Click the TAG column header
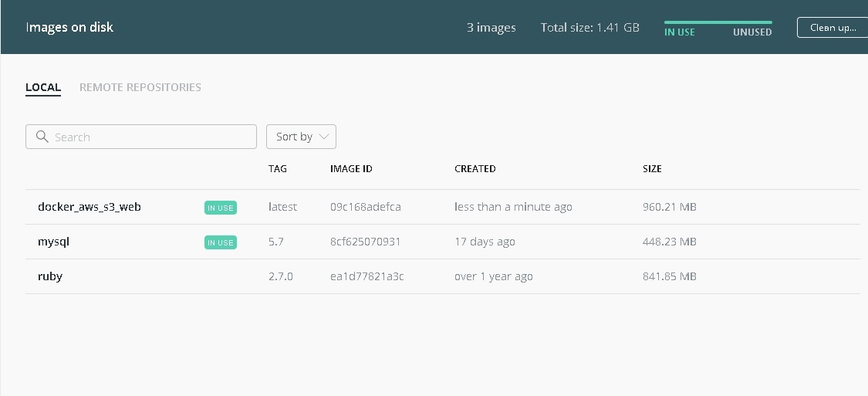The width and height of the screenshot is (868, 396). coord(277,169)
